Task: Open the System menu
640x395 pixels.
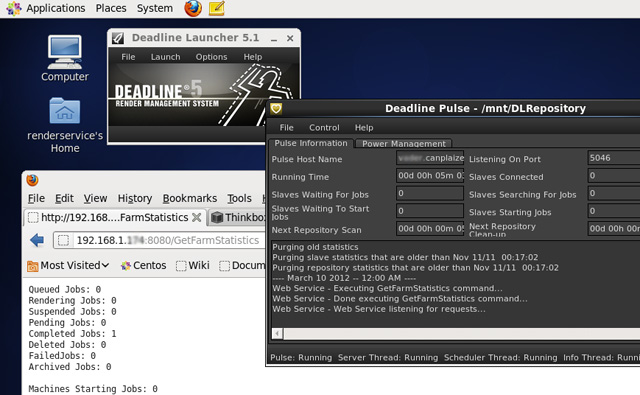Action: (155, 8)
